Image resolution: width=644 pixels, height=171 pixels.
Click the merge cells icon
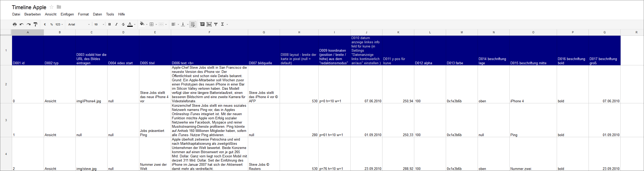click(161, 24)
